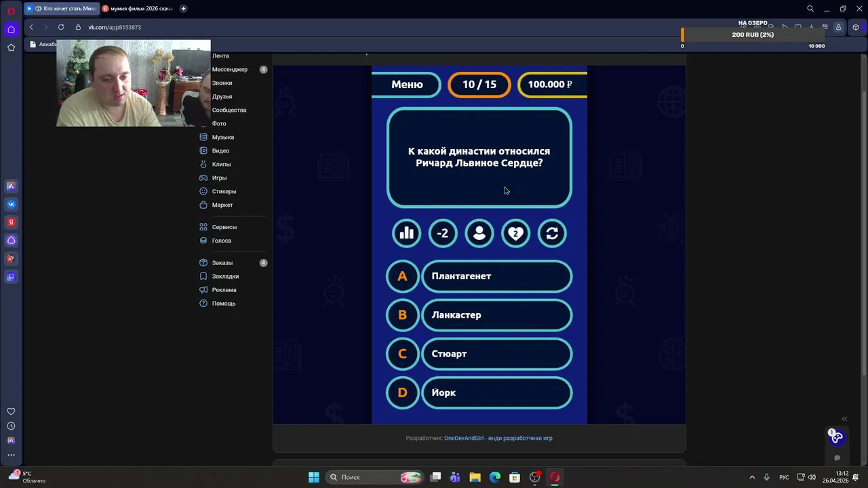Click the Помощь question icon

click(203, 304)
